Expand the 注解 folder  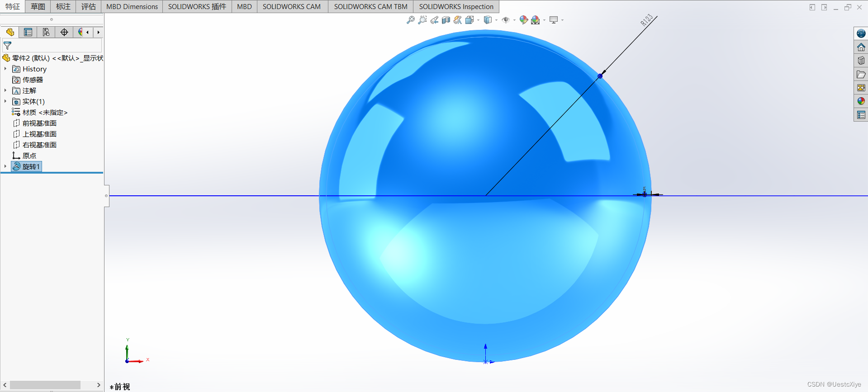(5, 90)
